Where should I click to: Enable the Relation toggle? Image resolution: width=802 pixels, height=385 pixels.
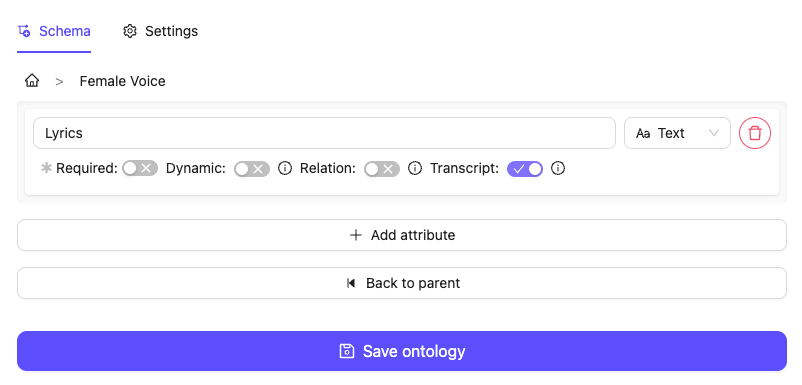pyautogui.click(x=382, y=169)
